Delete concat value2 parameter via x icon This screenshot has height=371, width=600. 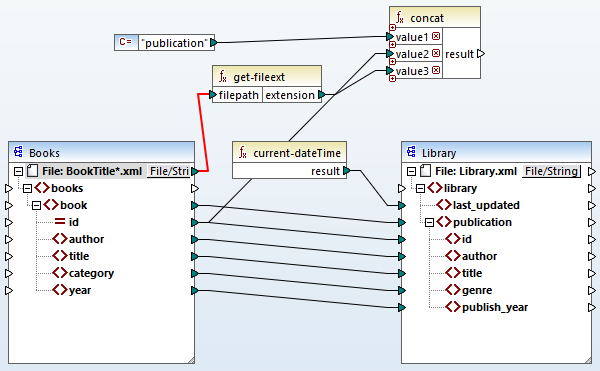coord(436,53)
